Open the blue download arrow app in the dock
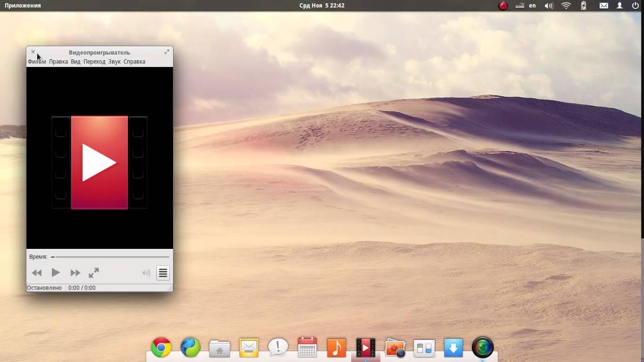 (x=453, y=347)
